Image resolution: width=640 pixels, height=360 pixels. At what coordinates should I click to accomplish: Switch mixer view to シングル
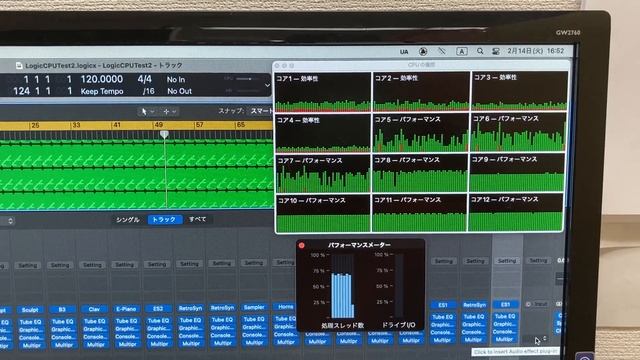coord(128,220)
